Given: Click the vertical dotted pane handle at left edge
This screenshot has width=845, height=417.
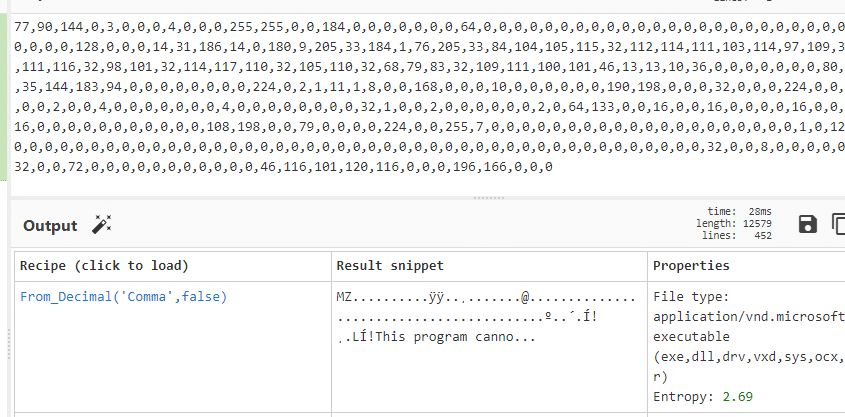Looking at the screenshot, I should coord(9,344).
